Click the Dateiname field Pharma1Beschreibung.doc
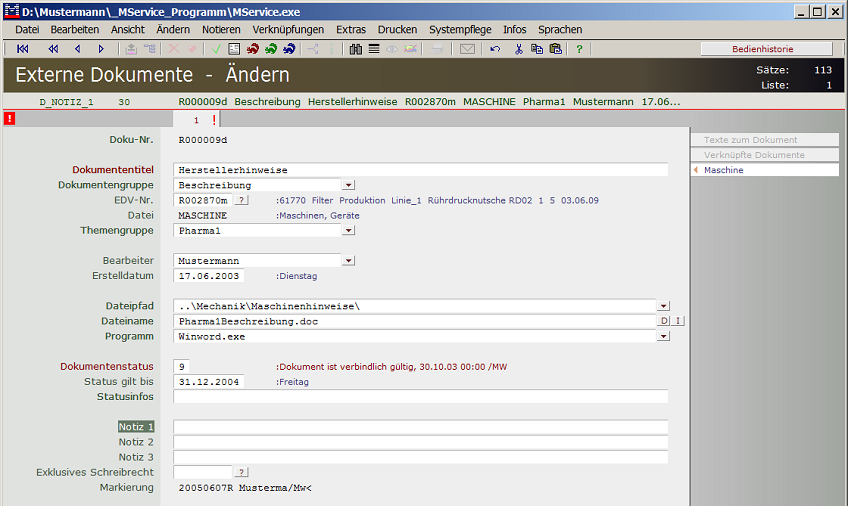This screenshot has width=848, height=506. [415, 321]
